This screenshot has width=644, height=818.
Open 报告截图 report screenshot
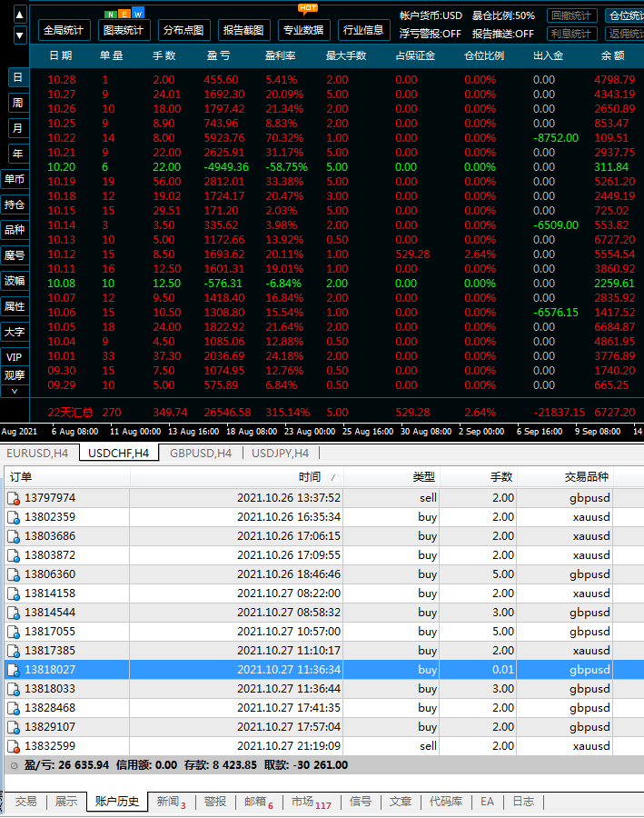pos(243,30)
